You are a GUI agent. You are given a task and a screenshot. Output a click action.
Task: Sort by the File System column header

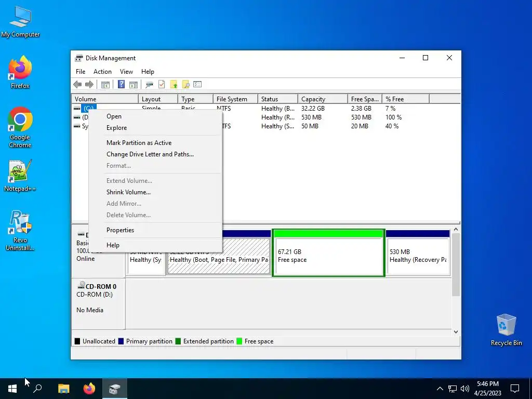[x=235, y=99]
